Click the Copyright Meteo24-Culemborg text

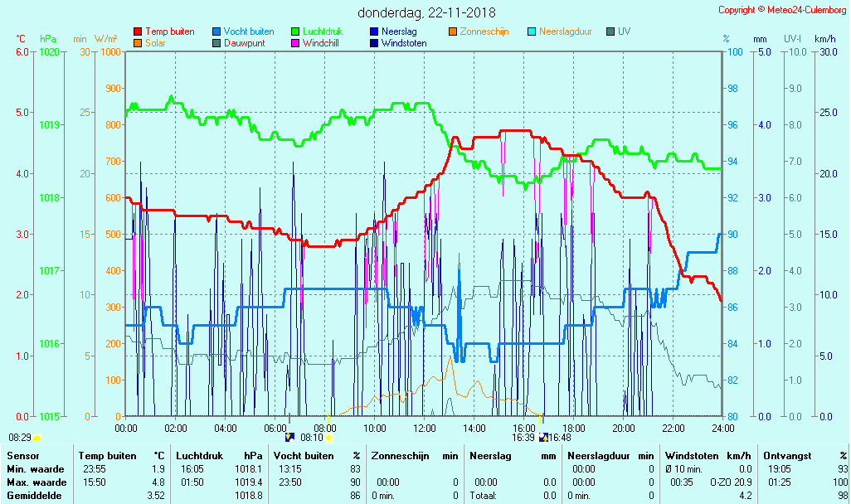click(782, 10)
